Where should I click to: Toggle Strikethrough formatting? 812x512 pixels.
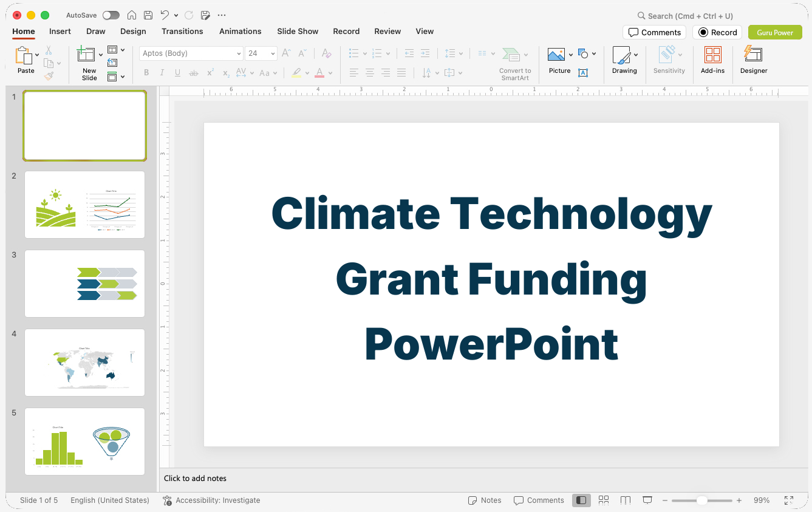(194, 73)
